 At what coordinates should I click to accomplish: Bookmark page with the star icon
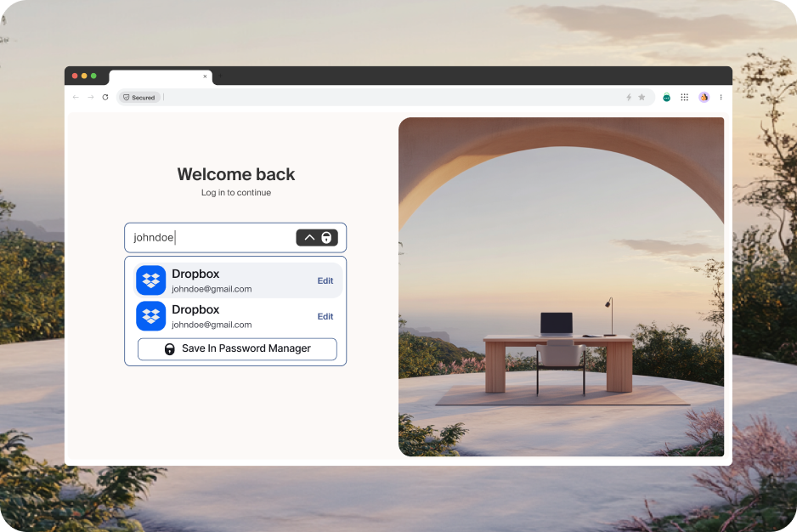point(642,97)
